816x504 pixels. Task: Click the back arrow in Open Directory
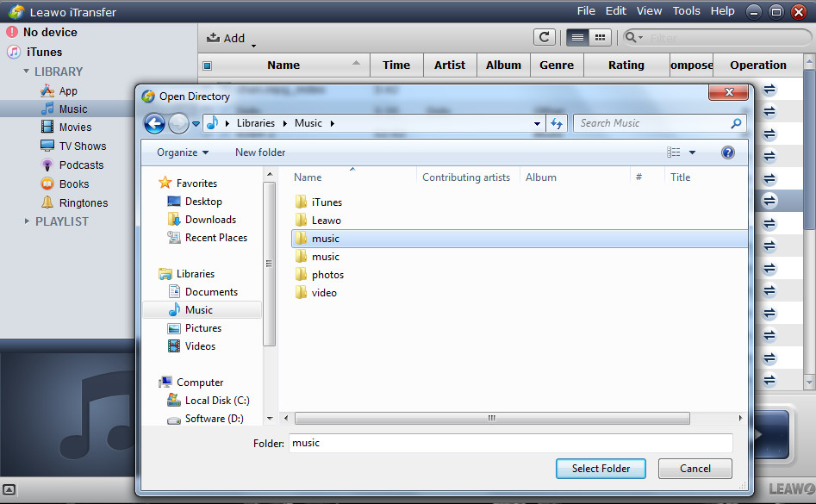click(154, 123)
